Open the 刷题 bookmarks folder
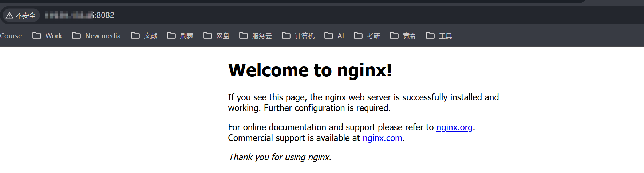 click(180, 36)
